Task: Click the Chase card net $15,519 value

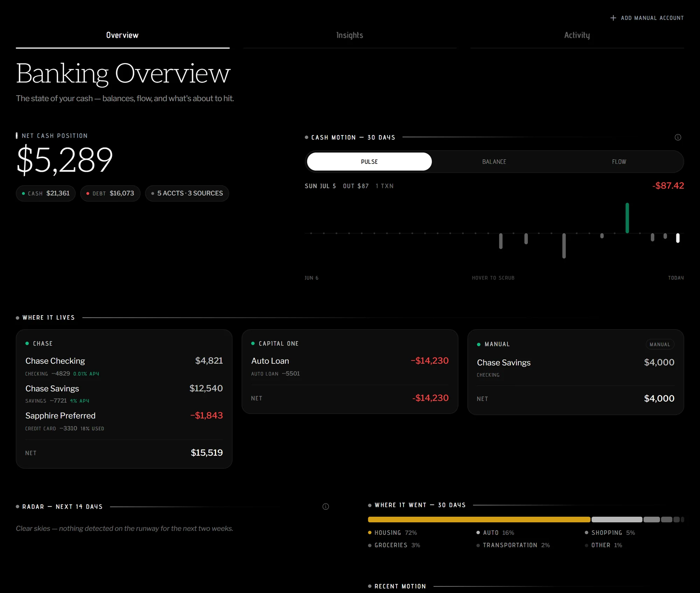Action: [206, 453]
